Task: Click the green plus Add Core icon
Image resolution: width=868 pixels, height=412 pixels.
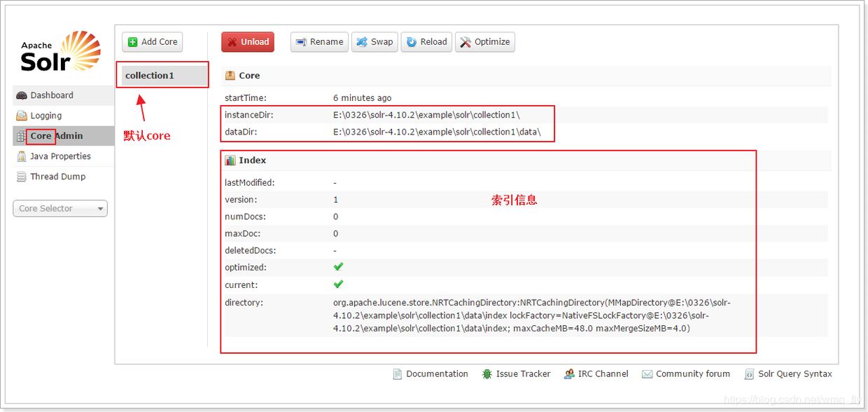Action: click(x=133, y=42)
